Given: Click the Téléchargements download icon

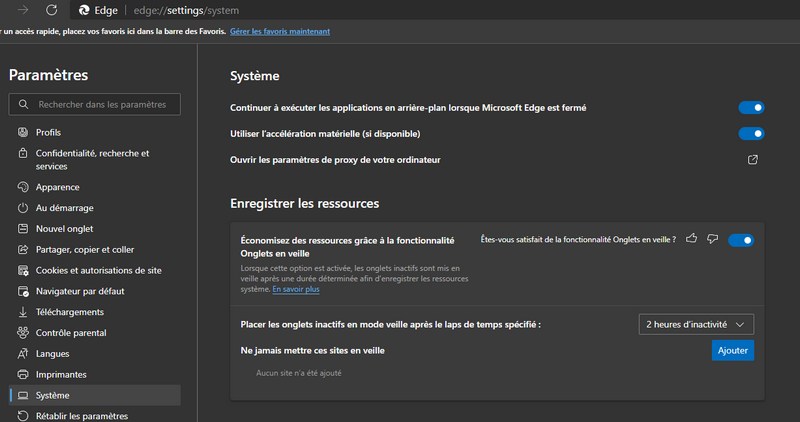Looking at the screenshot, I should pos(23,312).
